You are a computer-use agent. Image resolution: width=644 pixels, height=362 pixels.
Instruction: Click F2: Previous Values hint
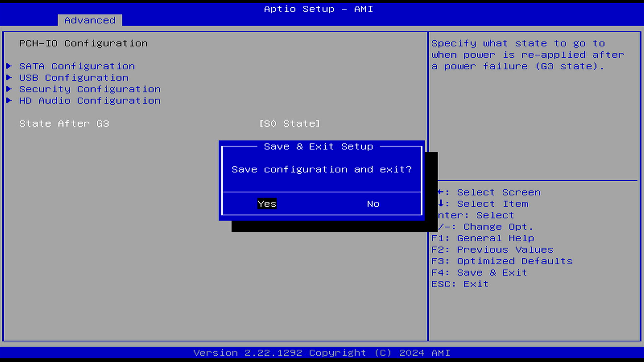(x=492, y=250)
